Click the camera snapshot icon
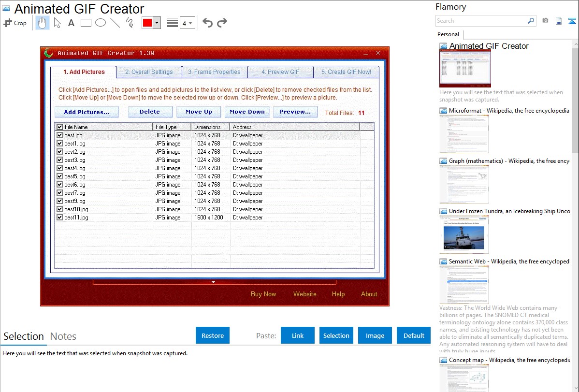 545,21
